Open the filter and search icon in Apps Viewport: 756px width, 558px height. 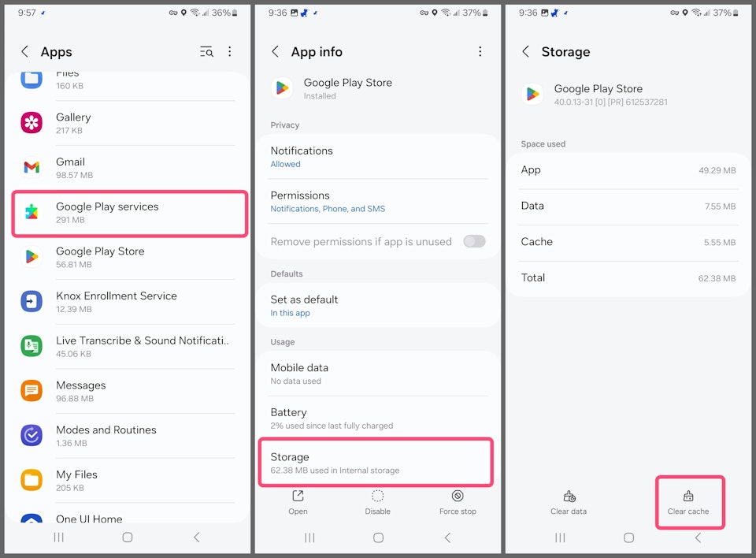click(x=206, y=52)
